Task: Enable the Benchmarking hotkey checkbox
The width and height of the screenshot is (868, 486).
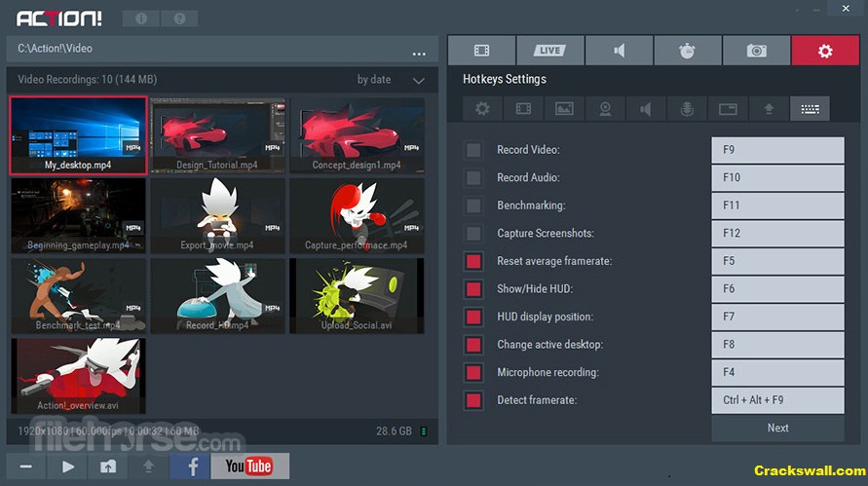Action: tap(473, 206)
